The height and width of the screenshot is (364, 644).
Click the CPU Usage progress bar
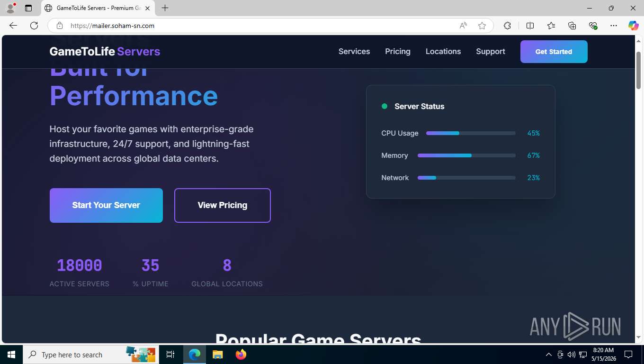coord(471,133)
